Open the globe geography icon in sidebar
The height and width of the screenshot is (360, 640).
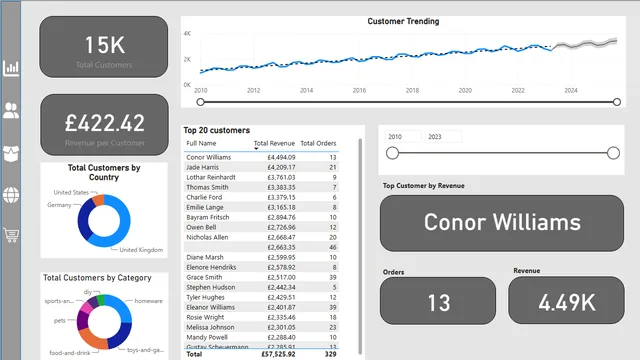tap(11, 195)
